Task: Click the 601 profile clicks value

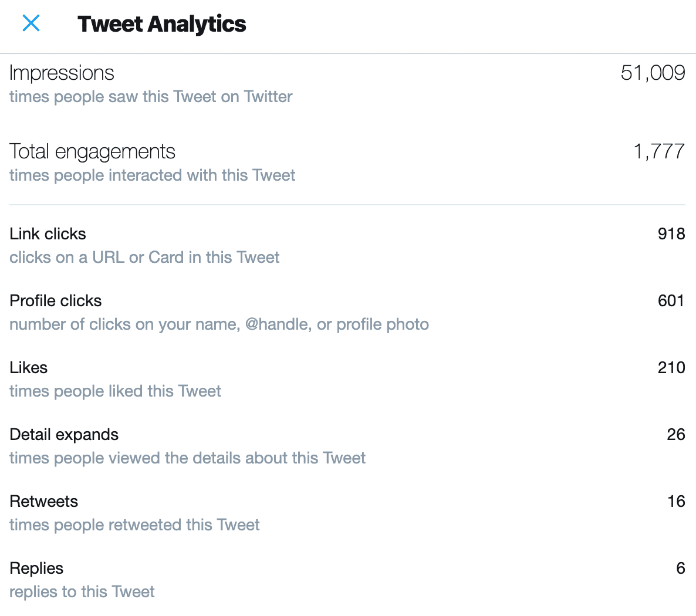Action: click(671, 300)
